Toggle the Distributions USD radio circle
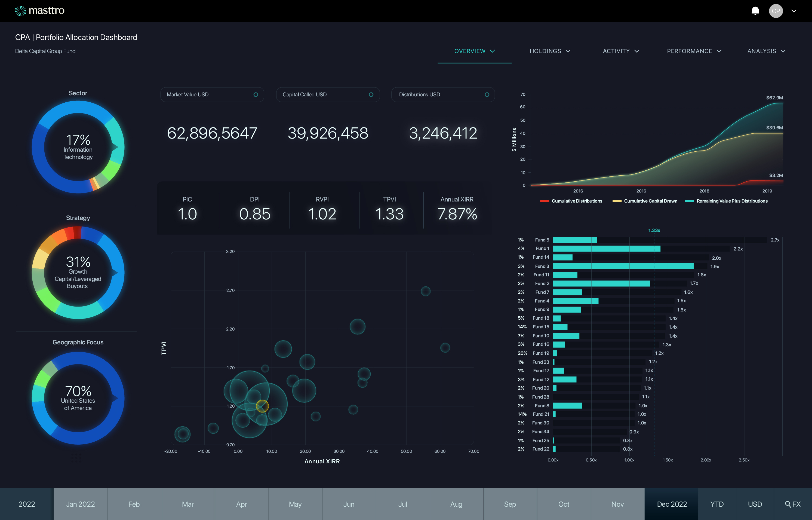Screen dimensions: 812x520 [487, 94]
